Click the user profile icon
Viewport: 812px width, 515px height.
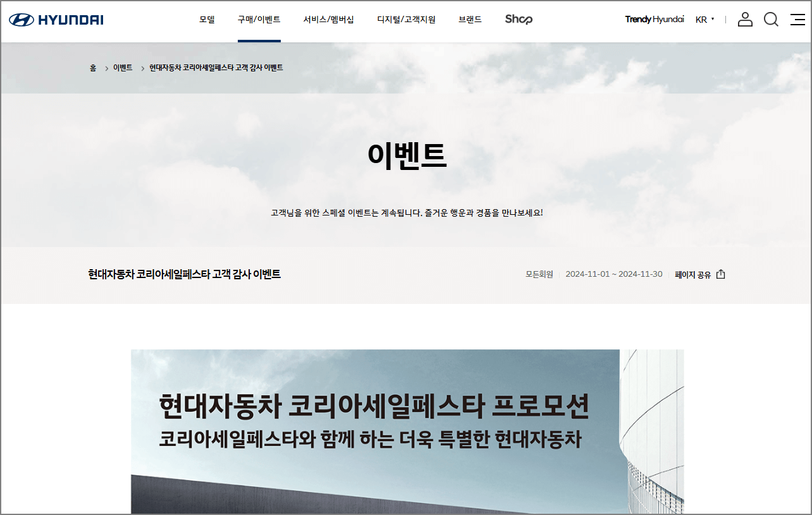coord(745,20)
